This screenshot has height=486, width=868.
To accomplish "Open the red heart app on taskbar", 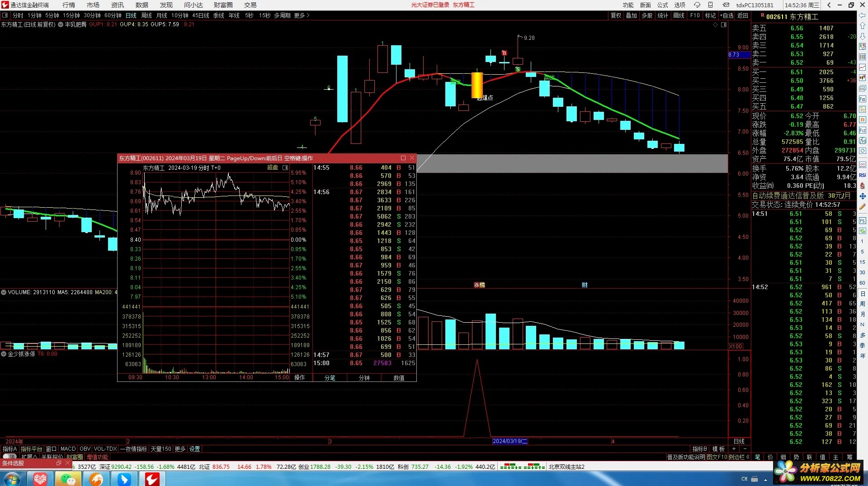I will pyautogui.click(x=40, y=478).
